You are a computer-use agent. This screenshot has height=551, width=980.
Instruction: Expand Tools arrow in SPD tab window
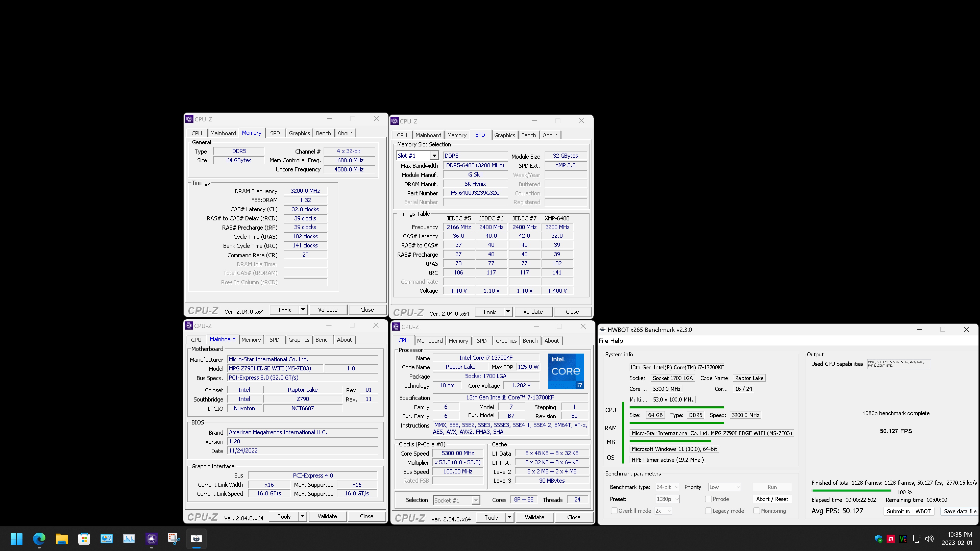[508, 311]
